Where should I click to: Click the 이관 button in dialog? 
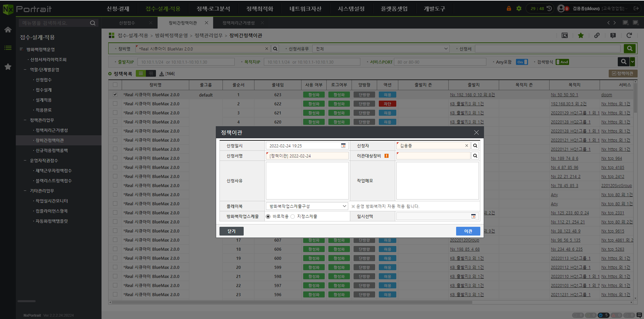pyautogui.click(x=468, y=231)
